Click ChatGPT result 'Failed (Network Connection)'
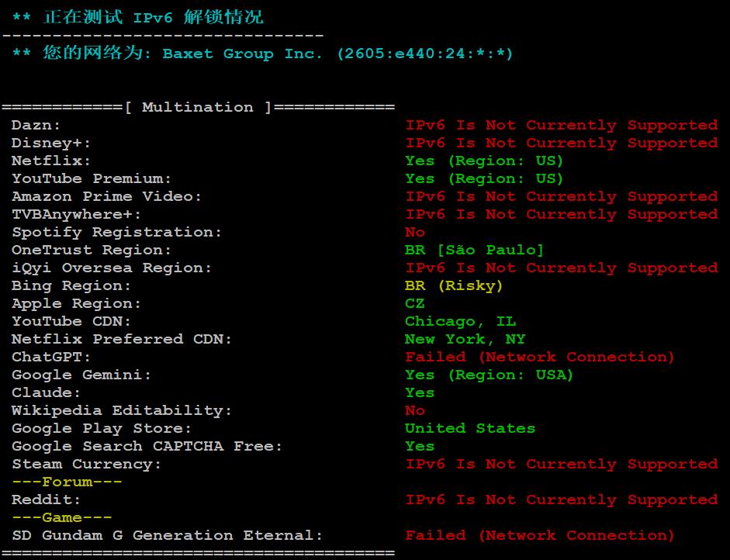The width and height of the screenshot is (730, 560). 540,357
